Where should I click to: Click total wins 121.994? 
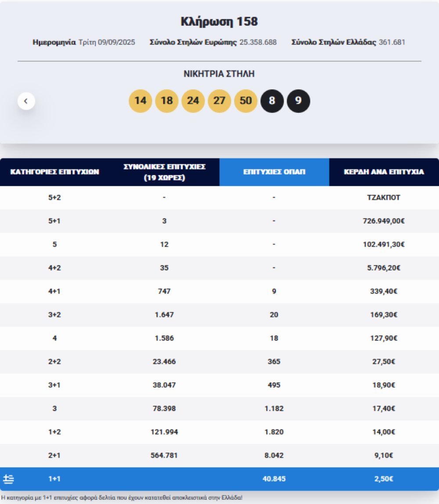click(x=165, y=432)
